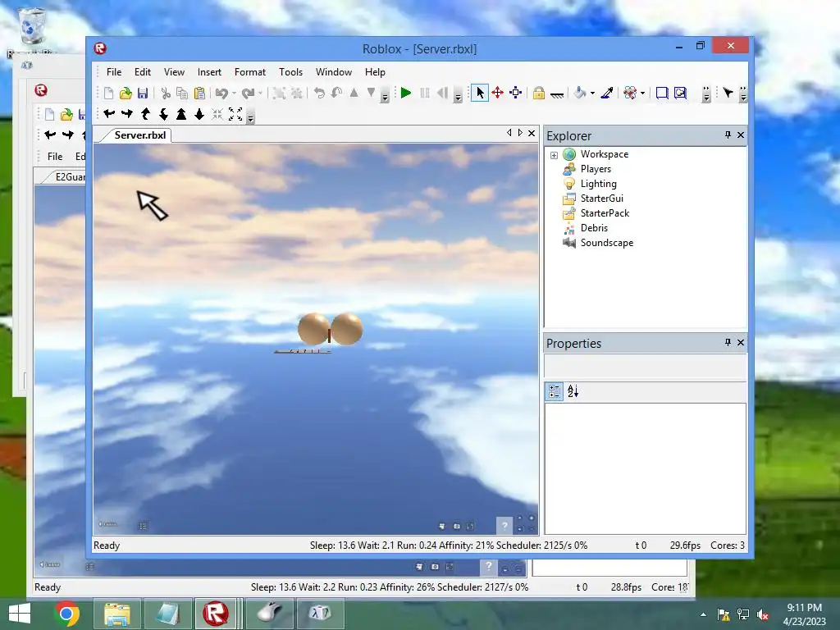This screenshot has height=630, width=840.
Task: Select StarterGui in the Explorer
Action: coord(602,199)
